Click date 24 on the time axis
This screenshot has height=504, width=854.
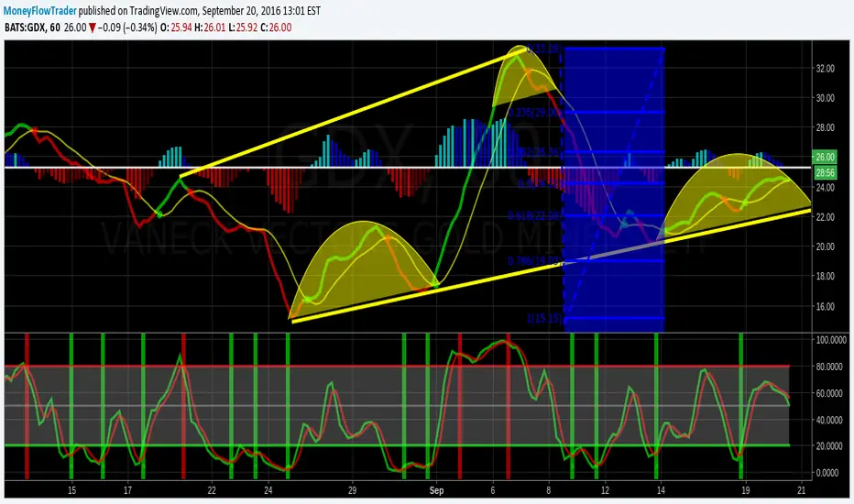(x=268, y=490)
